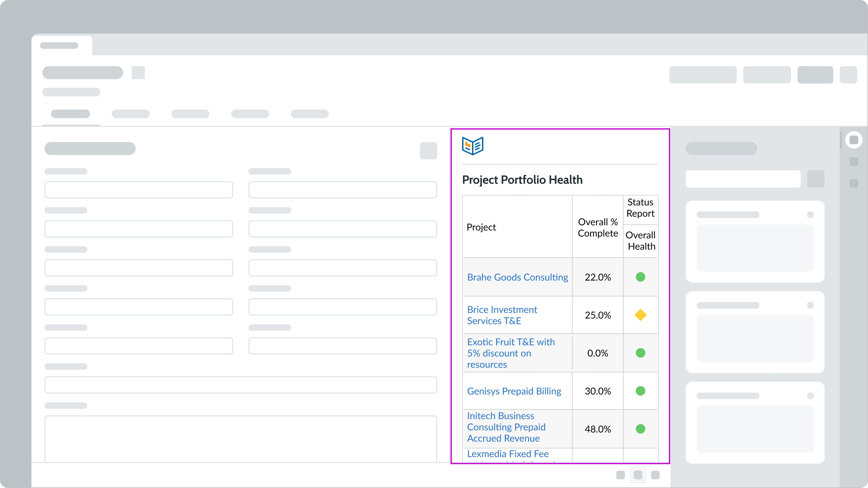Click the middle pagination dot at the bottom
The image size is (868, 488).
point(638,475)
